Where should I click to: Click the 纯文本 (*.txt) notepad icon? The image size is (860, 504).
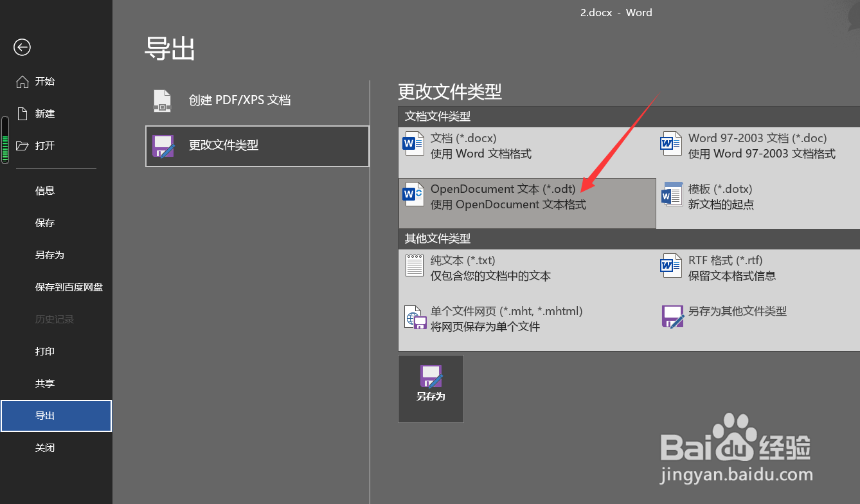(415, 265)
